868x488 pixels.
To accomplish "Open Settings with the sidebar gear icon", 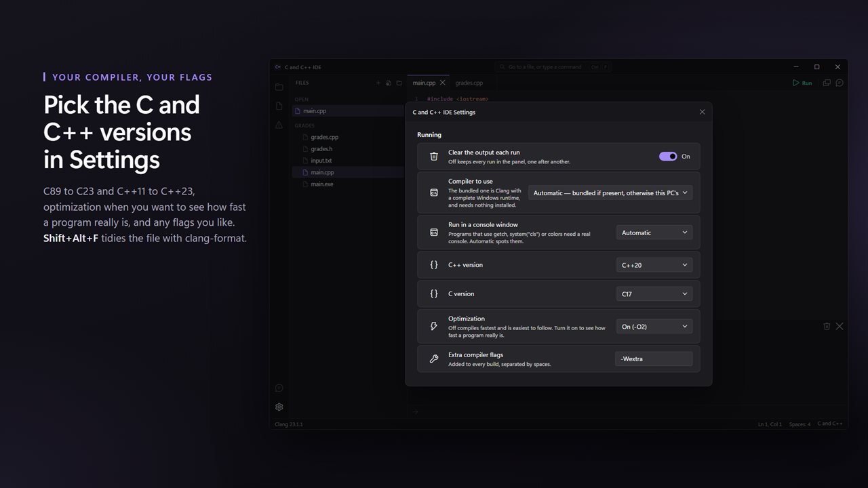I will pos(279,407).
